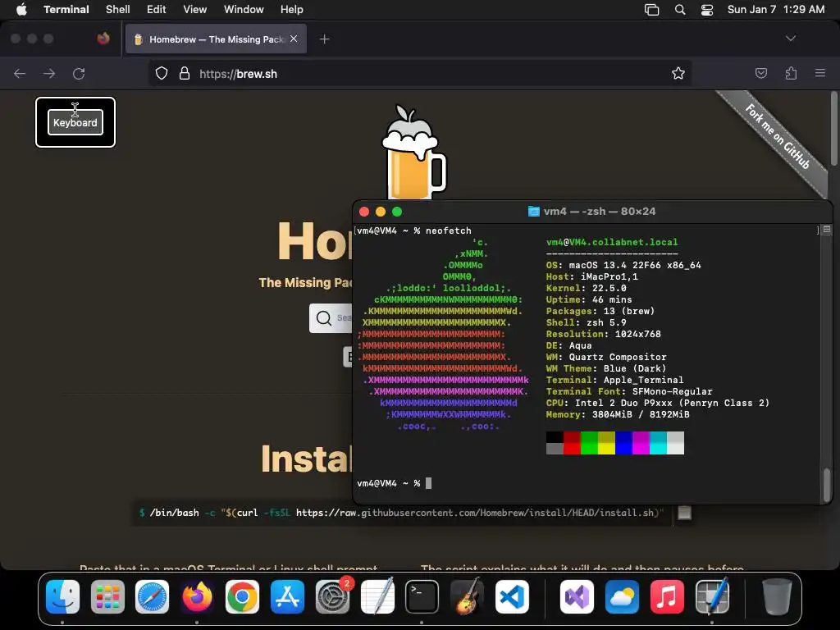Open GarageBand from the Dock
Viewport: 840px width, 630px height.
coord(467,596)
